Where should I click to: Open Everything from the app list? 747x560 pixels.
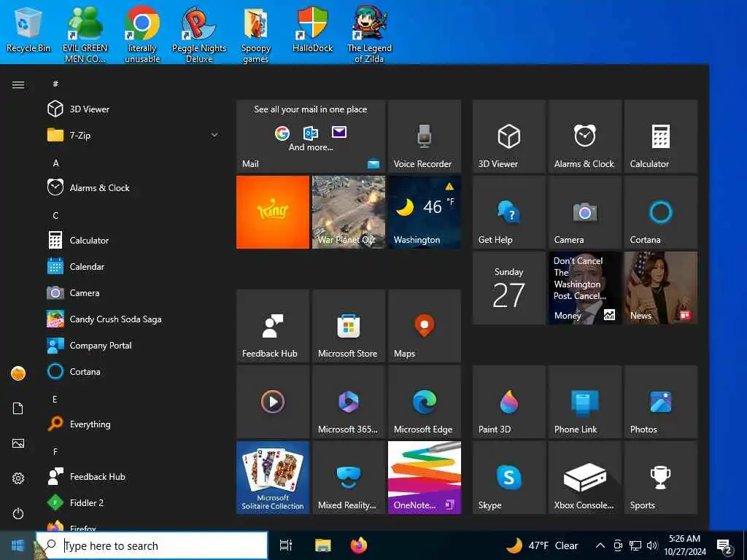(x=133, y=424)
